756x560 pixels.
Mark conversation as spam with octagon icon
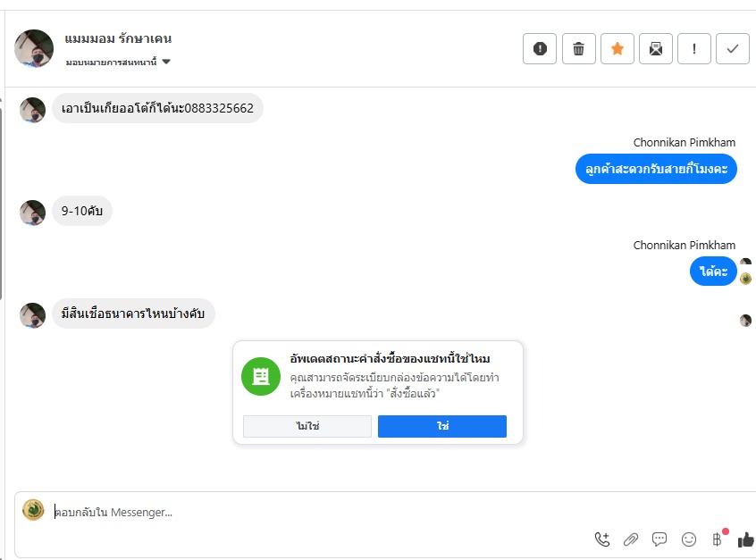click(x=540, y=49)
